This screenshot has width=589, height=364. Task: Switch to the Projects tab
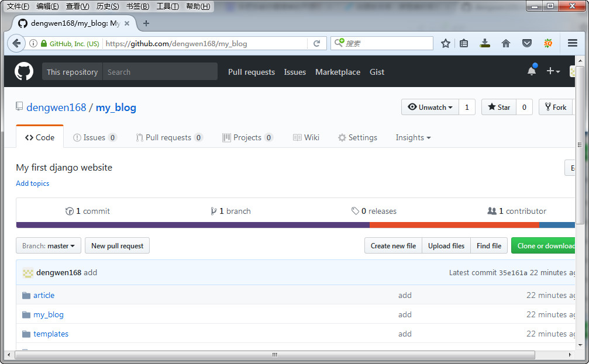247,138
